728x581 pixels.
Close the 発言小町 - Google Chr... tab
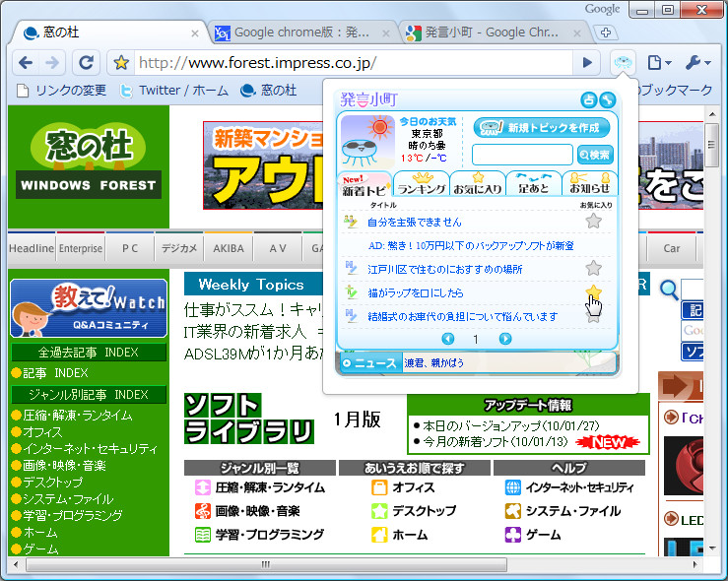[x=577, y=33]
